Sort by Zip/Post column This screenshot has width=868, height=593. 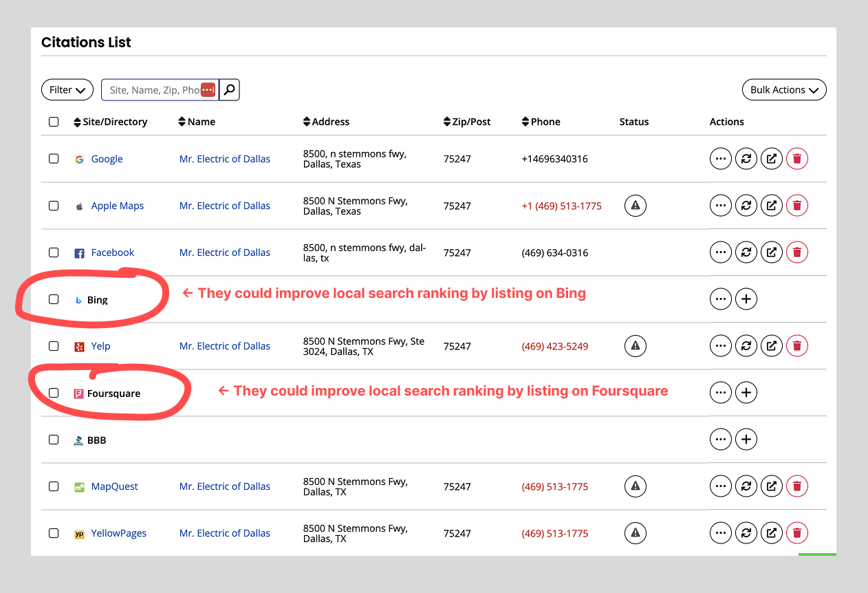(467, 122)
